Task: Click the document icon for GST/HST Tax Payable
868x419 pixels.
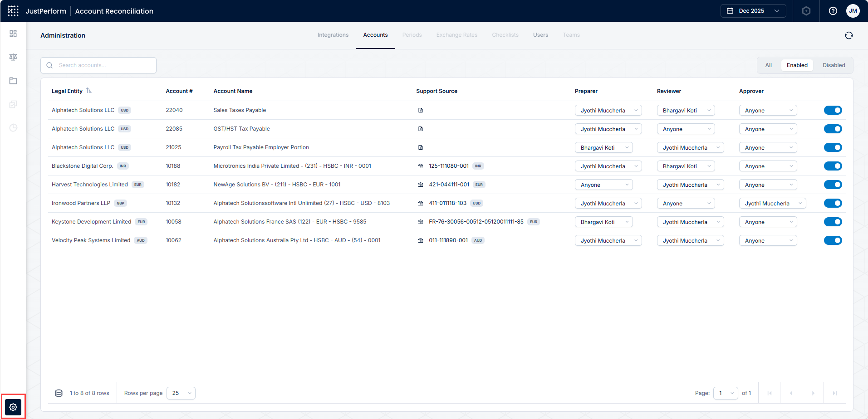Action: point(421,129)
